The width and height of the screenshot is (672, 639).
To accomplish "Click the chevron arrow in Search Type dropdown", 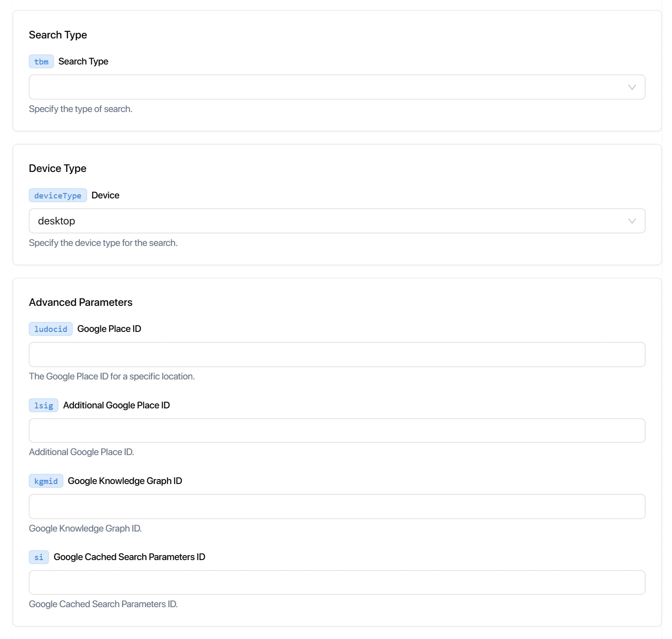I will click(x=631, y=87).
